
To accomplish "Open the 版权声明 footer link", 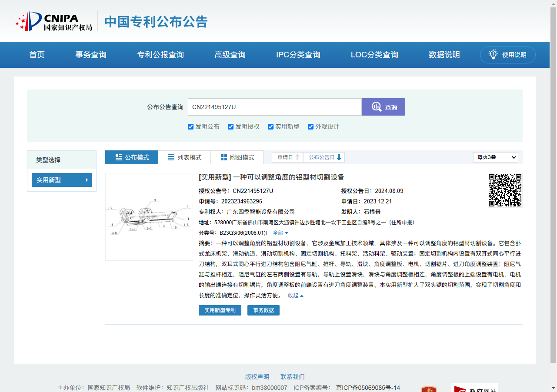I will [x=257, y=377].
